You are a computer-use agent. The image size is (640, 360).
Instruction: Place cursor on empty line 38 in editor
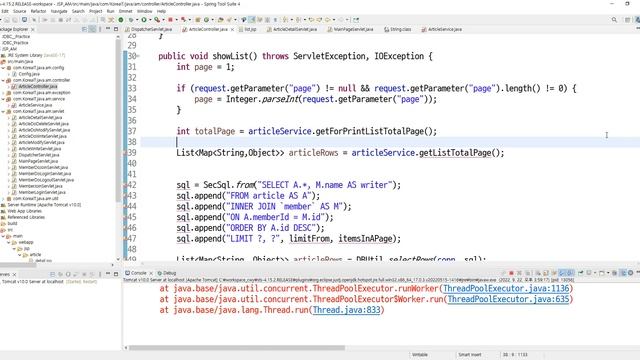click(390, 142)
